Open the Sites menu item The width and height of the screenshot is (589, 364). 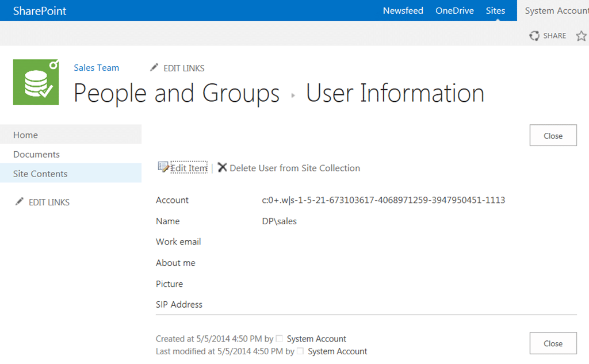pos(495,10)
